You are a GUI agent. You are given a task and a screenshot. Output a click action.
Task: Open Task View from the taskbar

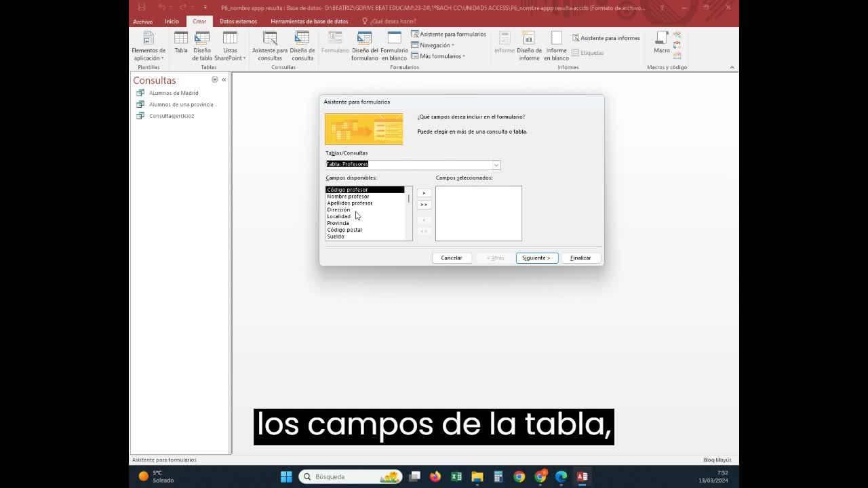click(415, 476)
